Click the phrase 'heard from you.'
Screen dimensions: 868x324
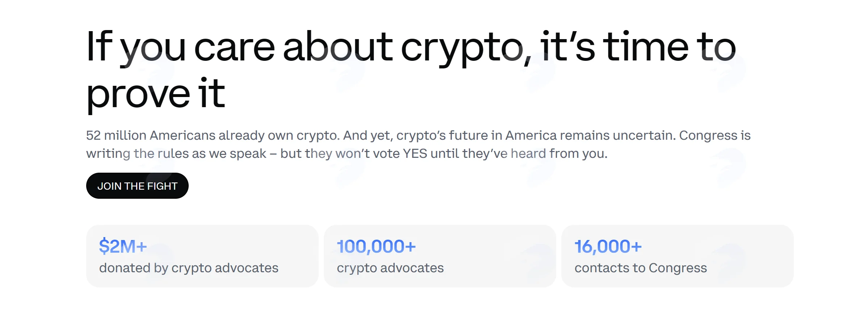click(559, 153)
